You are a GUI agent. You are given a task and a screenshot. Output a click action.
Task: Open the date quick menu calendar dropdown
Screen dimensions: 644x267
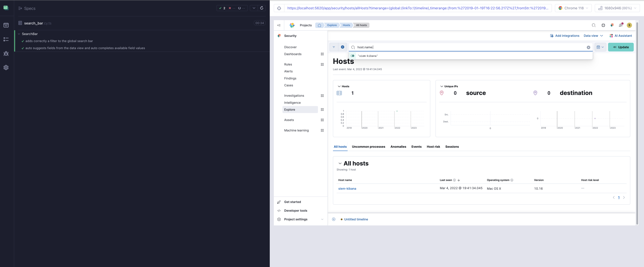[x=600, y=47]
